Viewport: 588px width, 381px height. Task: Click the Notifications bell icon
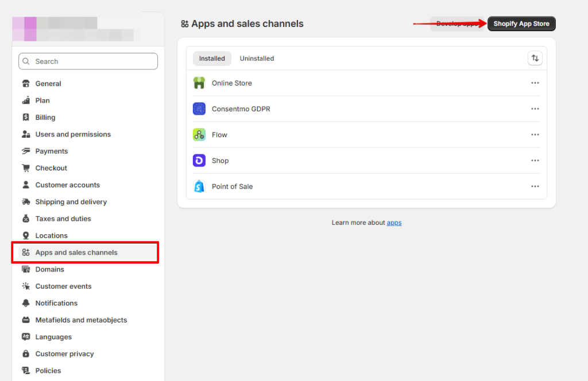26,303
